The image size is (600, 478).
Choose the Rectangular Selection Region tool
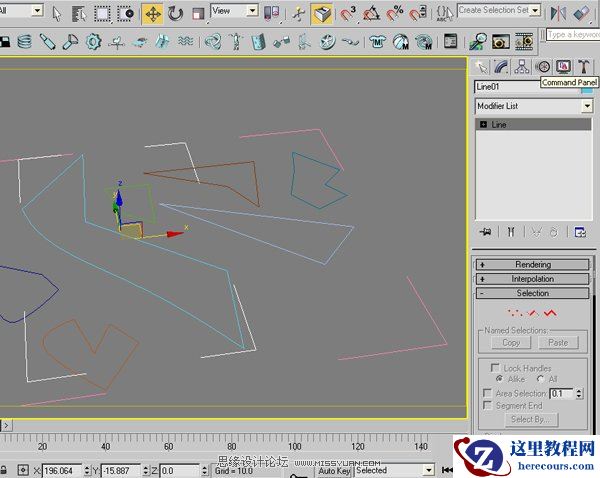pyautogui.click(x=102, y=14)
